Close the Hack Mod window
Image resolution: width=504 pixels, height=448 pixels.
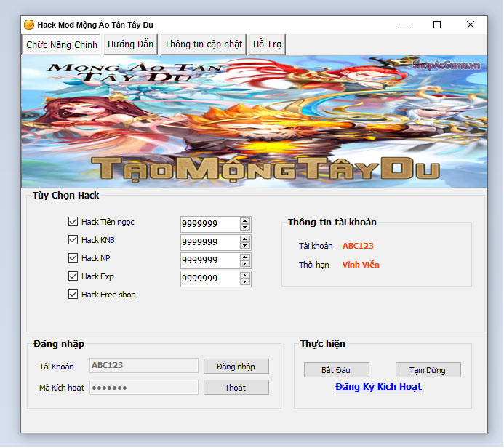click(x=471, y=25)
